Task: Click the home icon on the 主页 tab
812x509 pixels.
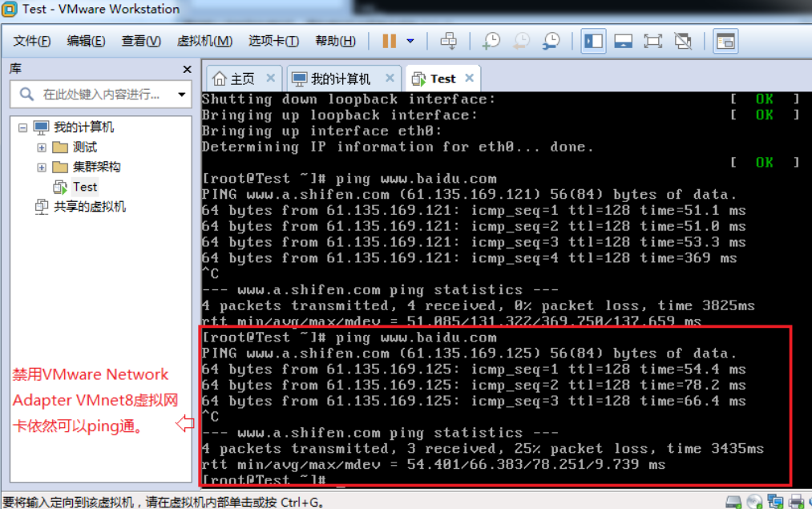Action: [220, 79]
